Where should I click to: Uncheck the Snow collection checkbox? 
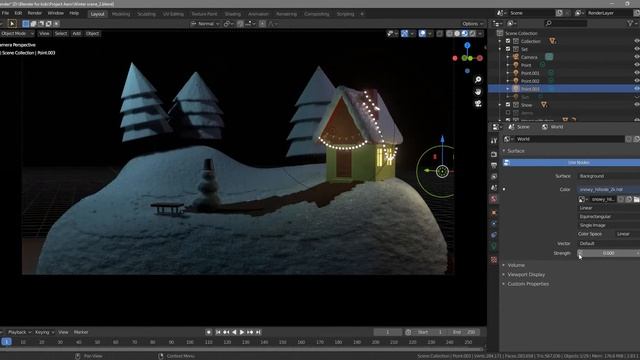point(508,105)
